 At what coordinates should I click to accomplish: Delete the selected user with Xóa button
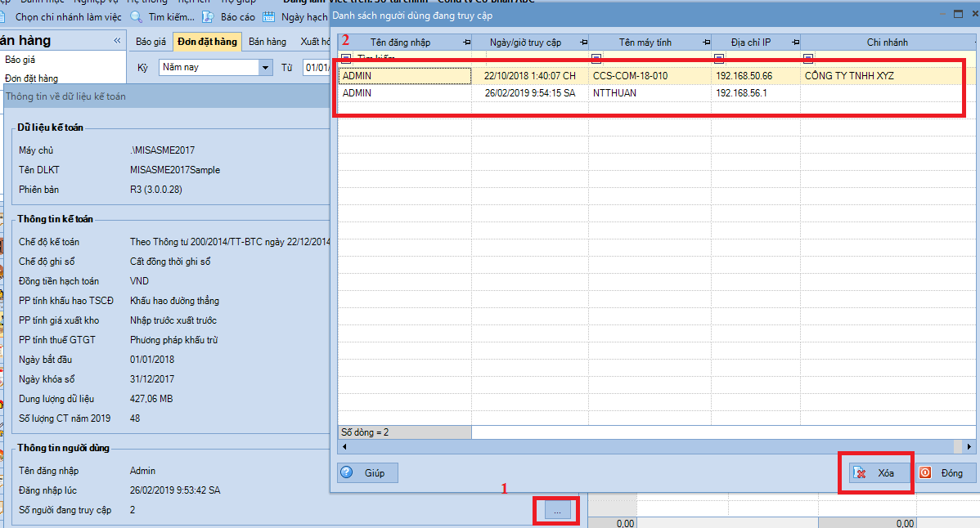coord(880,473)
